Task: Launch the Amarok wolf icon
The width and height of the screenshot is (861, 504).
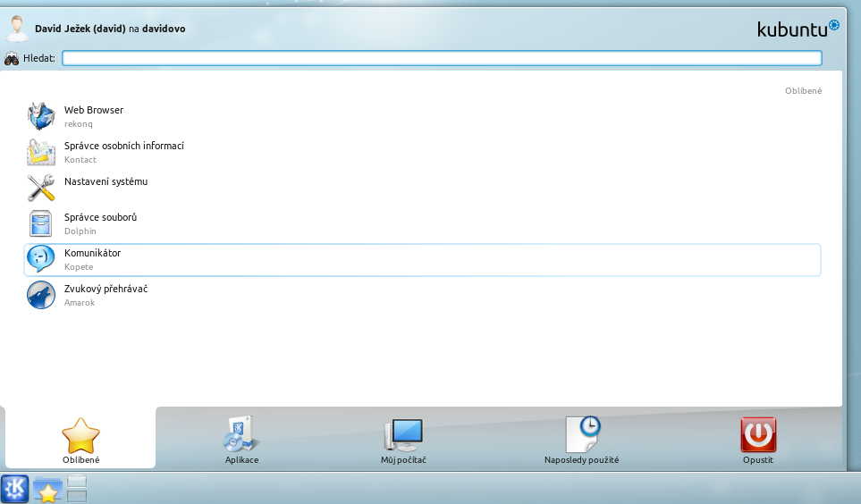Action: pos(41,295)
